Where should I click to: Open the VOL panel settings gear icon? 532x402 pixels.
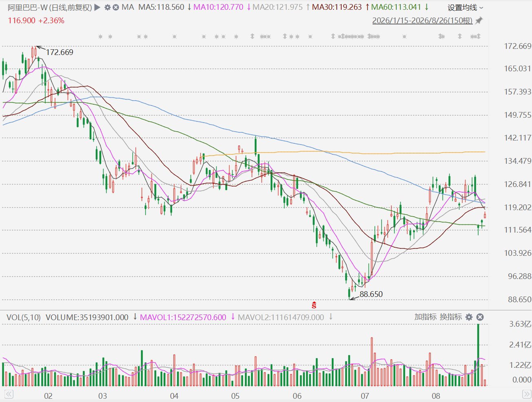click(x=469, y=317)
